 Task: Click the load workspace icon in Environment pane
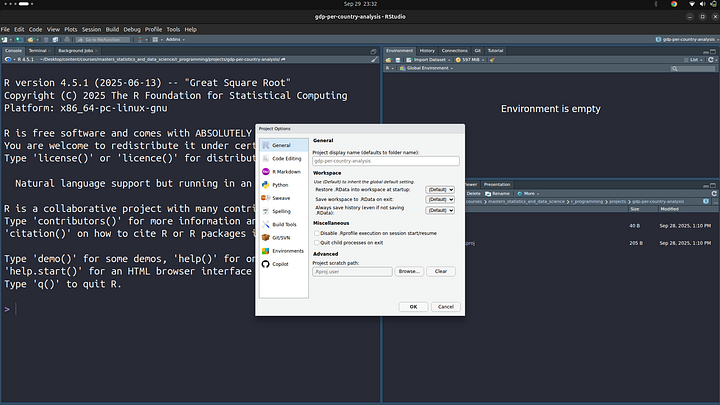tap(388, 60)
